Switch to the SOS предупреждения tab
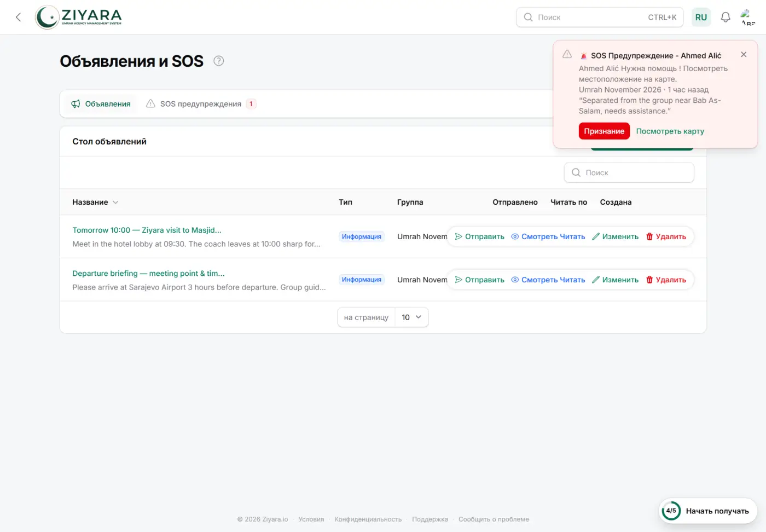766x532 pixels. click(x=201, y=103)
